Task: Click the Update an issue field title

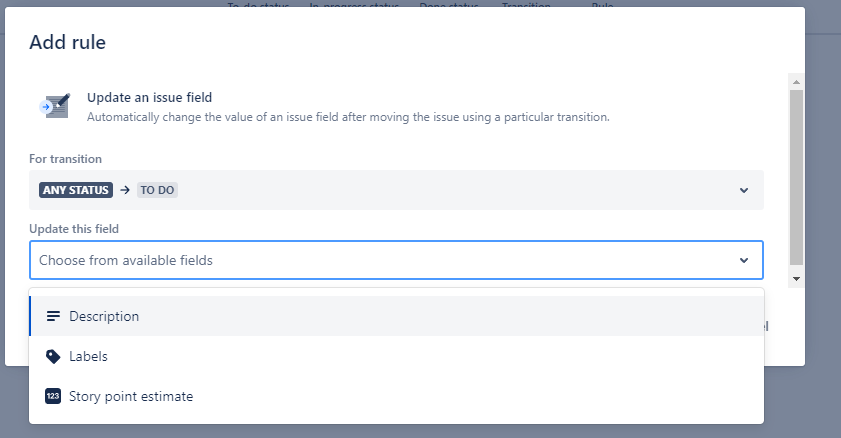Action: (x=150, y=98)
